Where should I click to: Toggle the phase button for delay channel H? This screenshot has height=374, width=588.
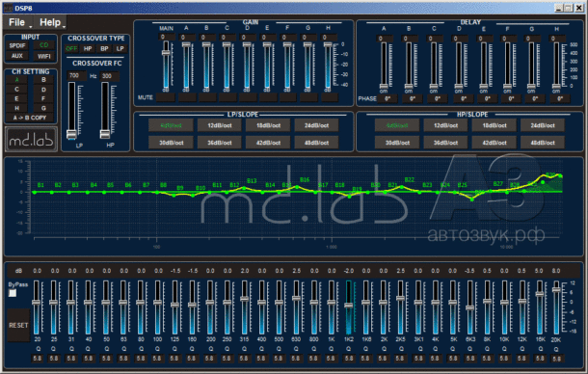tap(560, 98)
